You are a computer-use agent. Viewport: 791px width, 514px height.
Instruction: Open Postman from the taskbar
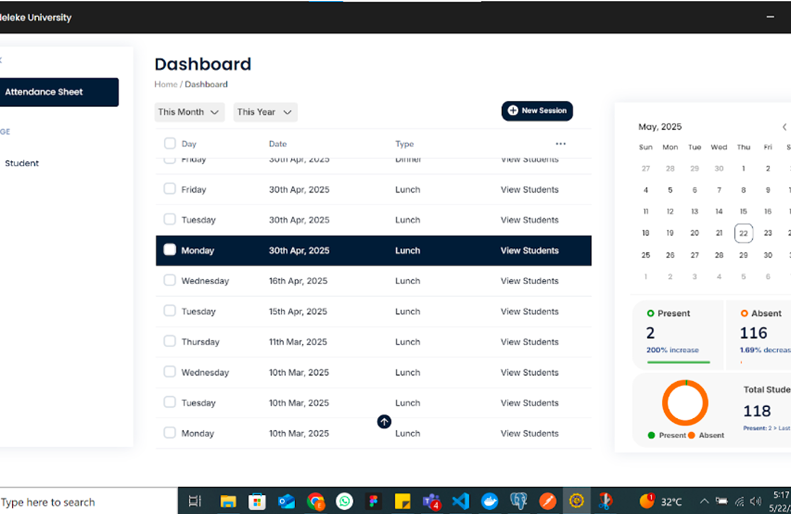[x=548, y=501]
